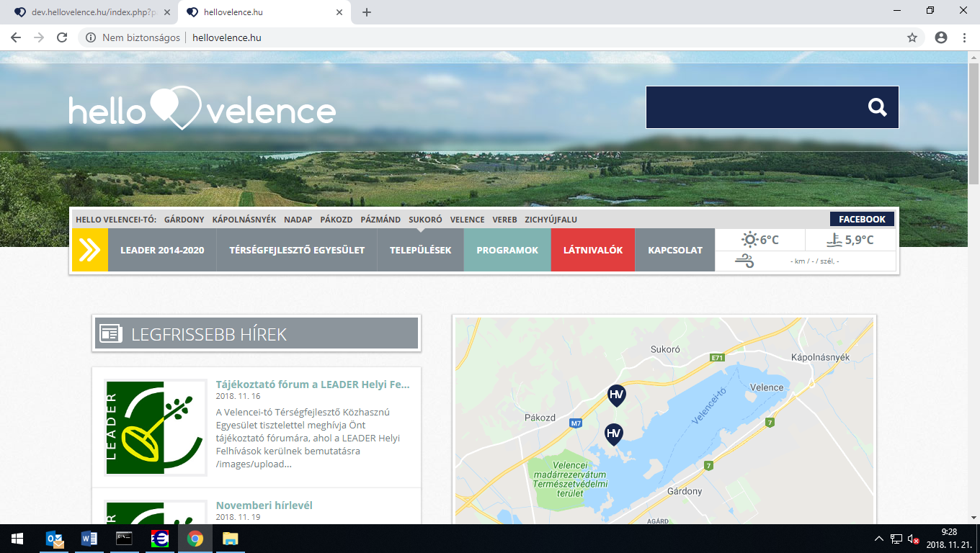Image resolution: width=980 pixels, height=553 pixels.
Task: Click the upper HV map marker near Sukoró
Action: point(616,395)
